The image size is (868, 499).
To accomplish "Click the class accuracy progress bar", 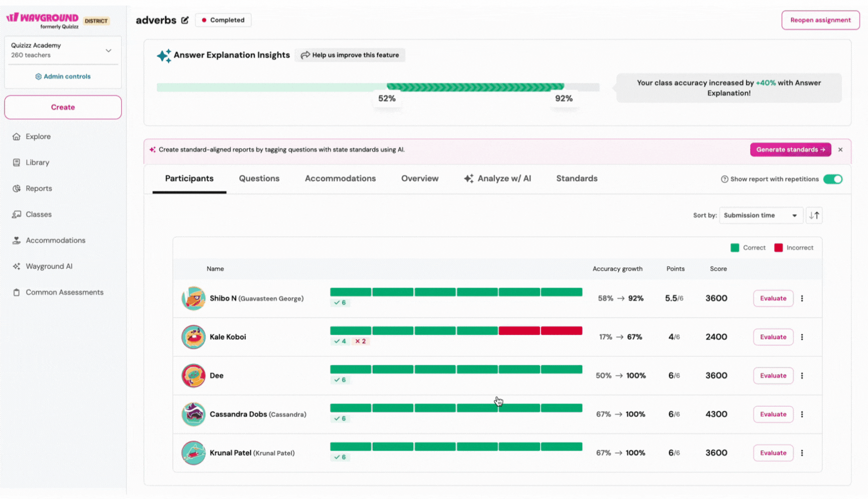I will 378,87.
